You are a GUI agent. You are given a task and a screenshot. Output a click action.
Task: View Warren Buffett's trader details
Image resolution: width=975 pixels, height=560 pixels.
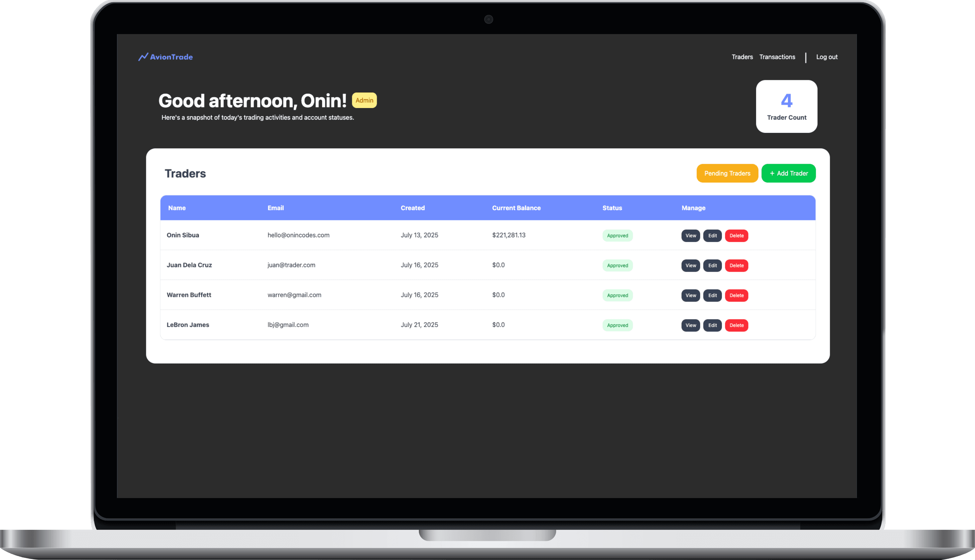click(690, 295)
